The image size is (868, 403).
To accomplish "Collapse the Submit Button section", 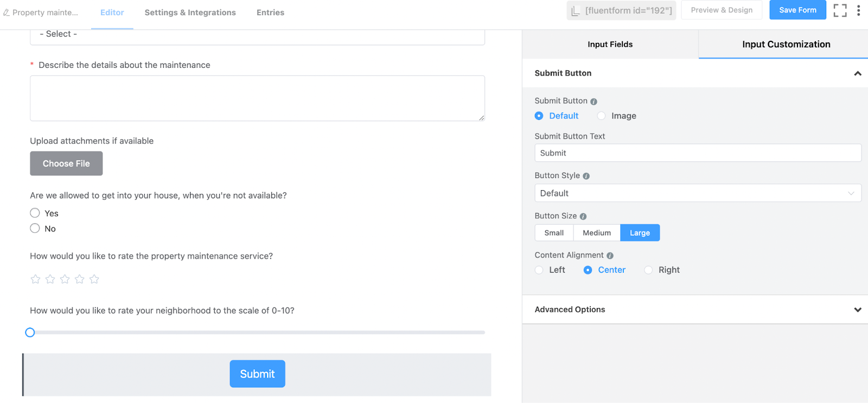I will [x=857, y=73].
